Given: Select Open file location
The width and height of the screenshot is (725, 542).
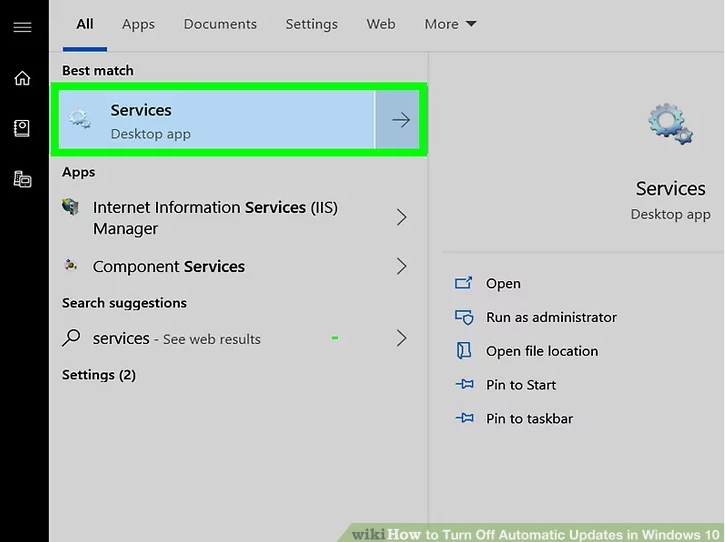Looking at the screenshot, I should tap(541, 351).
